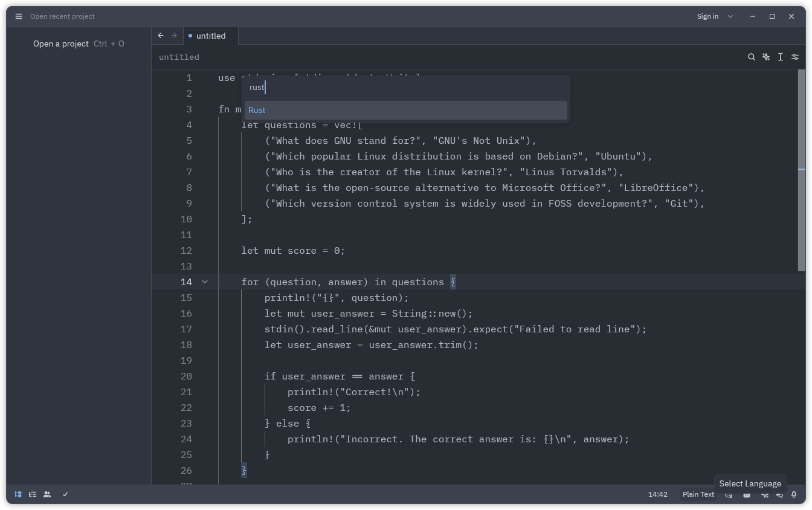Image resolution: width=812 pixels, height=510 pixels.
Task: Open the outline panel icon
Action: pyautogui.click(x=32, y=494)
